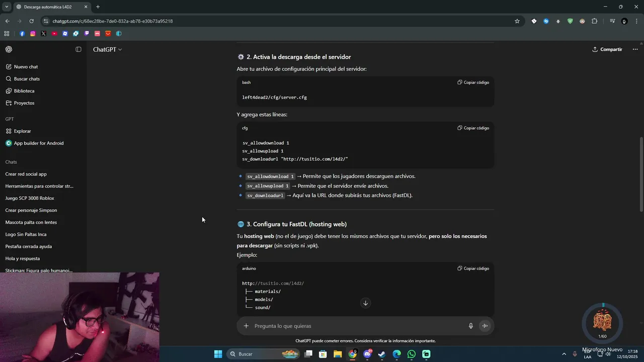644x362 pixels.
Task: Open the Chrome three-dot menu
Action: pos(636,21)
